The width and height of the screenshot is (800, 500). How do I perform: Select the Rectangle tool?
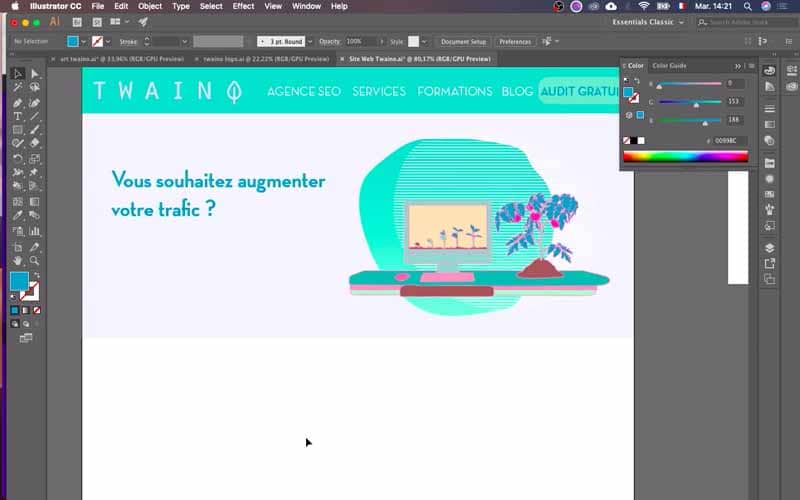17,130
